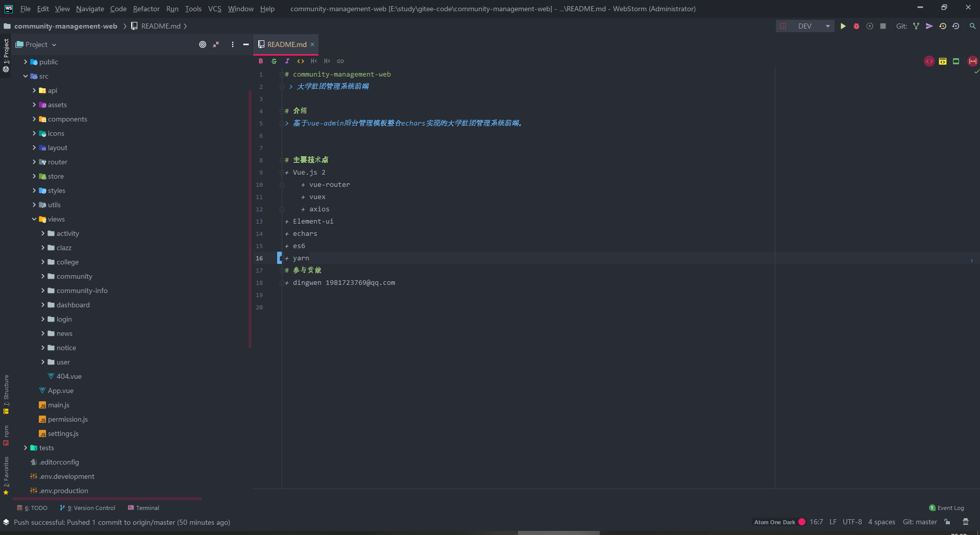Collapse the views folder
The image size is (980, 535).
34,219
